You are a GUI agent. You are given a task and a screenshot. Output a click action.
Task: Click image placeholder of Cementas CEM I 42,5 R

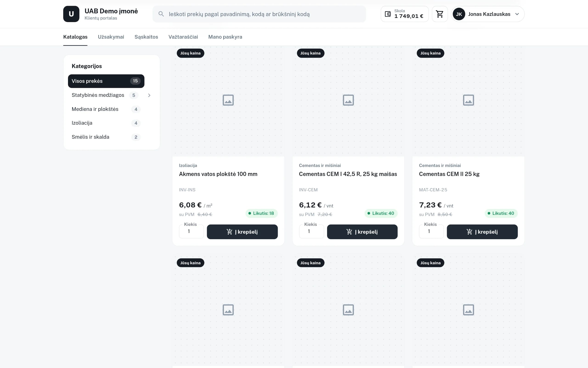pyautogui.click(x=348, y=100)
